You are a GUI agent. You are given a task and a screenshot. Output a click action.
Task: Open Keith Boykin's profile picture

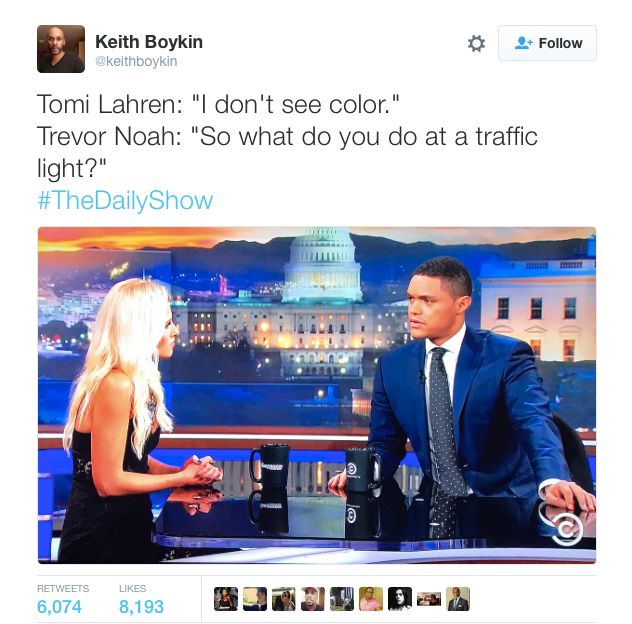(61, 49)
